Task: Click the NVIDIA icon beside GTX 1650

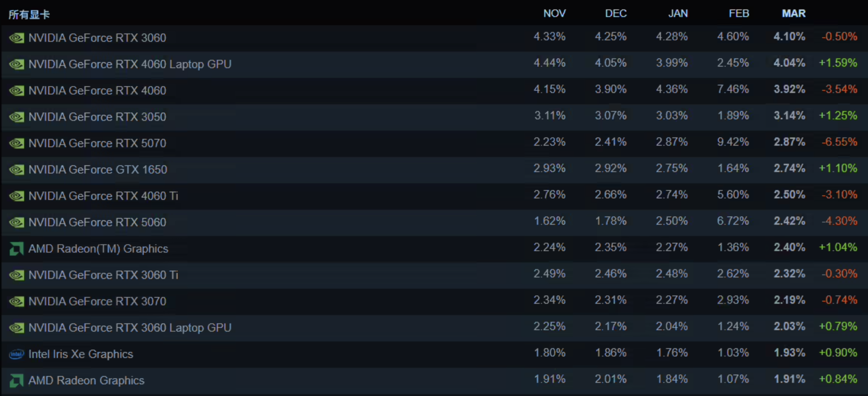Action: tap(17, 169)
